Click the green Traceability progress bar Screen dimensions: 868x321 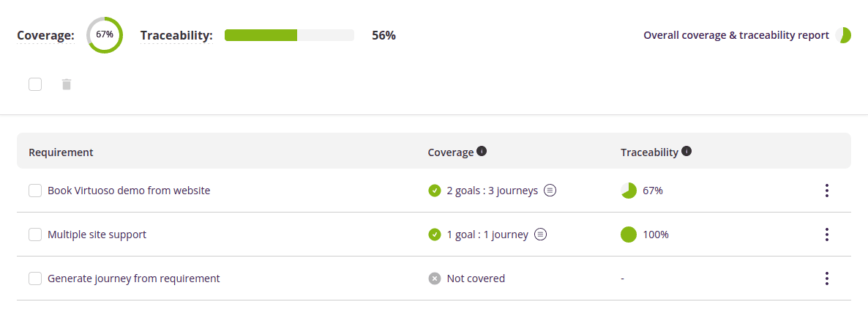tap(289, 35)
